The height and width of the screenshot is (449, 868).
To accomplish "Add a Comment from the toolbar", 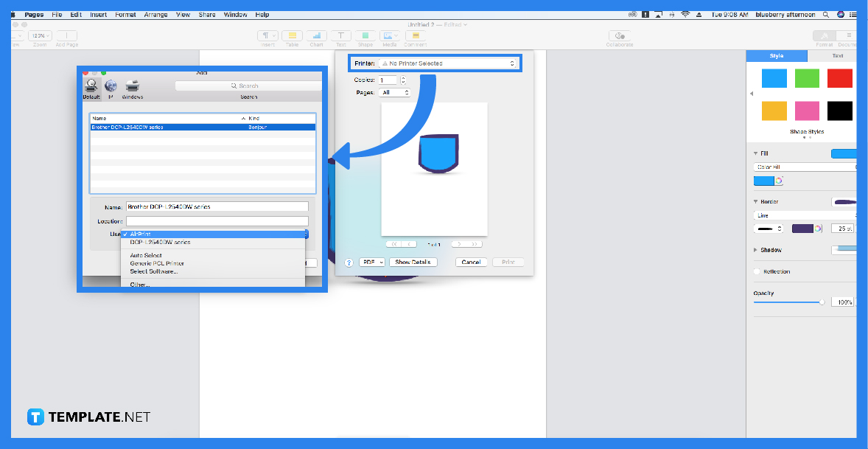I will (x=415, y=36).
